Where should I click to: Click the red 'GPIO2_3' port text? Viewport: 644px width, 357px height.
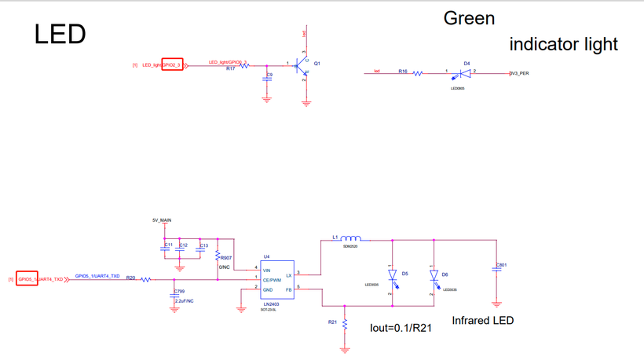172,65
